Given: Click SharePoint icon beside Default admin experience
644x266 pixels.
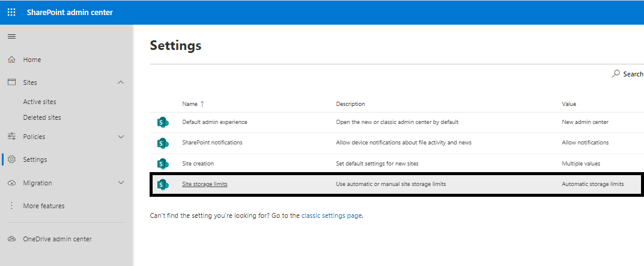Looking at the screenshot, I should coord(163,122).
